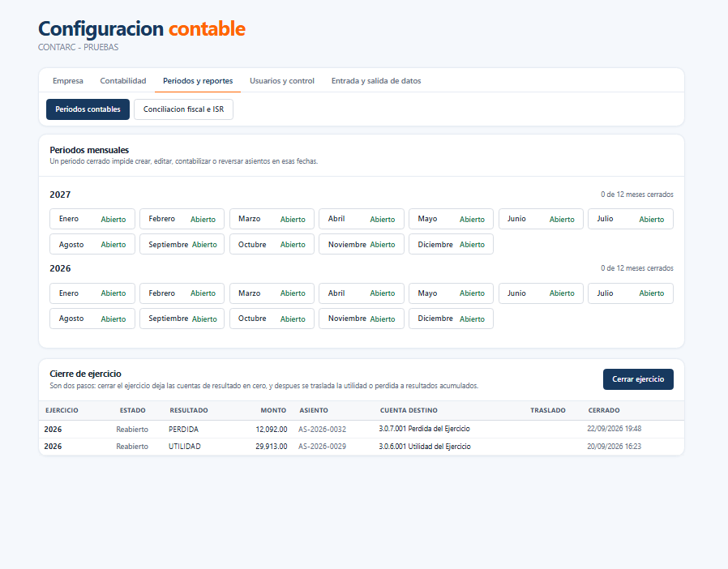
Task: Open the Empresa tab
Action: coord(68,81)
